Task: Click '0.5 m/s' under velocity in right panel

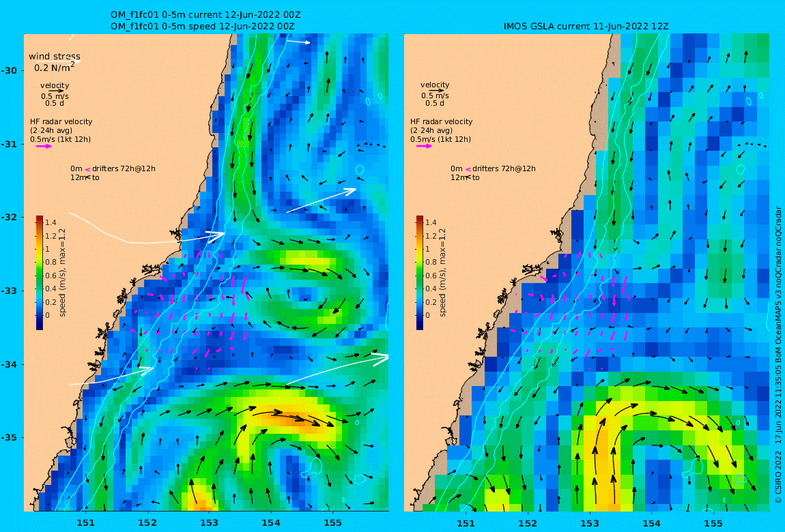Action: pos(435,95)
